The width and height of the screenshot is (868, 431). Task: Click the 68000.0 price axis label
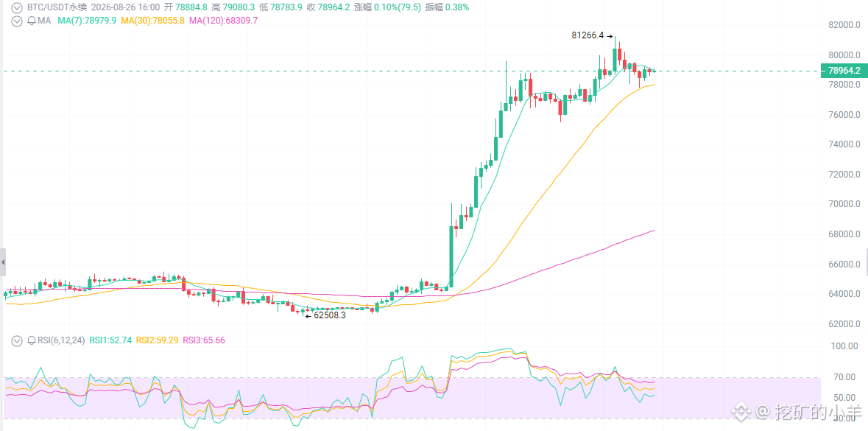tap(844, 235)
